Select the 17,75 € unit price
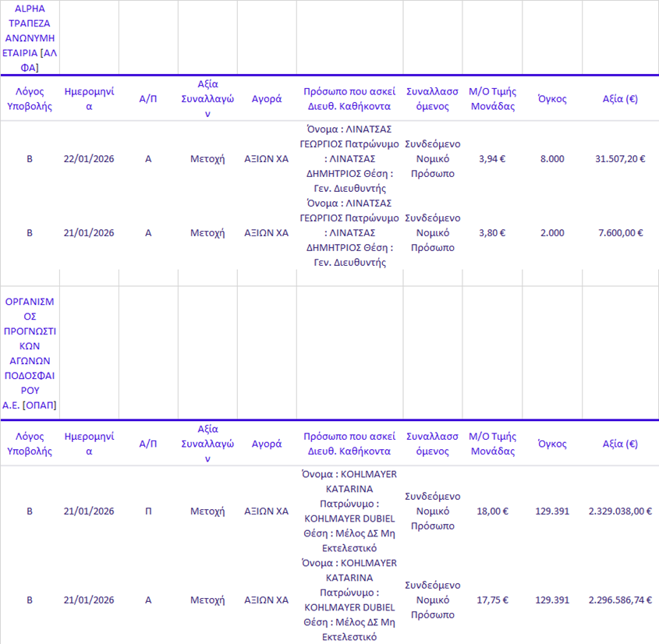659x644 pixels. tap(492, 600)
